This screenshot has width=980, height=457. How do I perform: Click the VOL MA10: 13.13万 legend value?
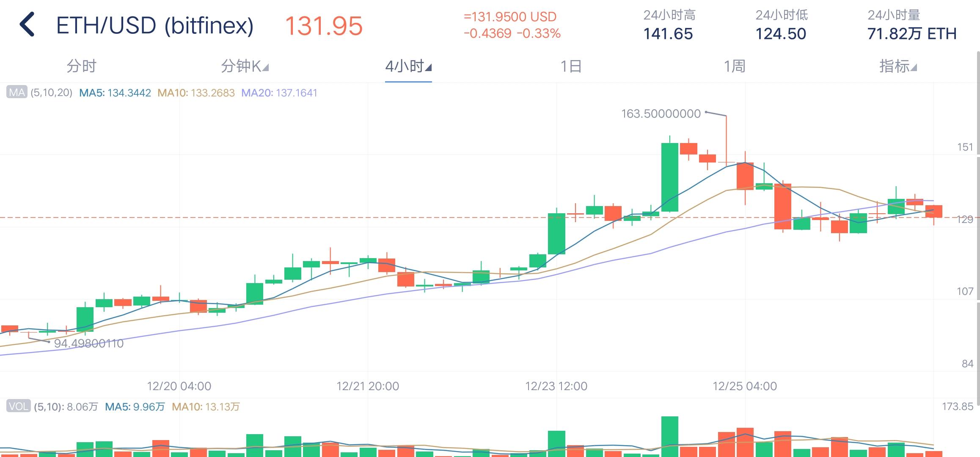coord(206,407)
